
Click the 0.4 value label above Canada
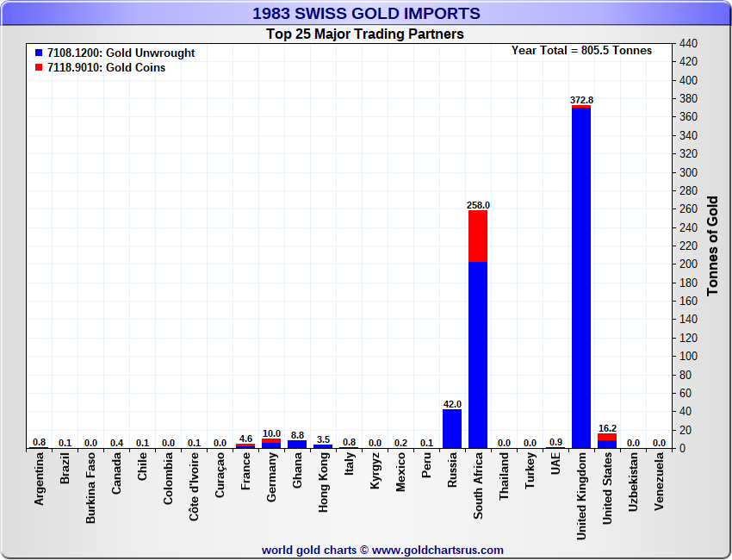pos(117,443)
